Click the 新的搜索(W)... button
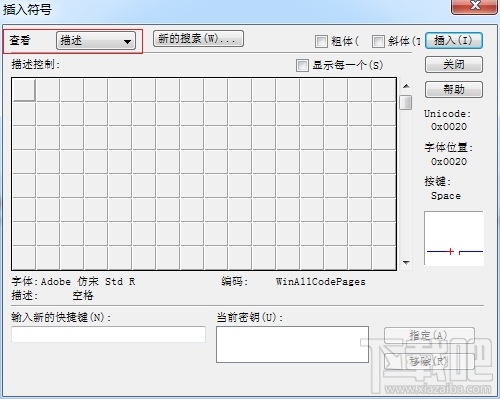The height and width of the screenshot is (399, 500). click(198, 39)
